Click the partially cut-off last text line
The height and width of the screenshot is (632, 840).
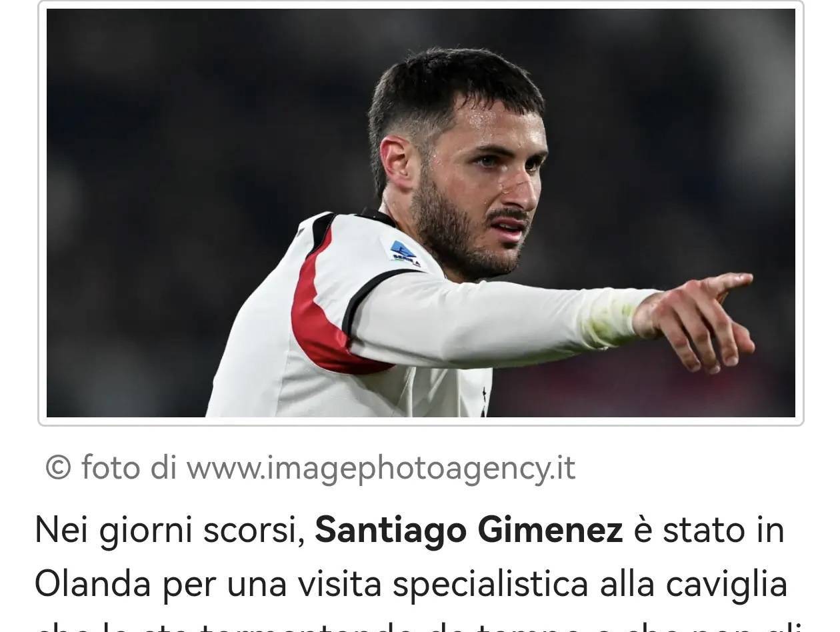click(x=420, y=626)
